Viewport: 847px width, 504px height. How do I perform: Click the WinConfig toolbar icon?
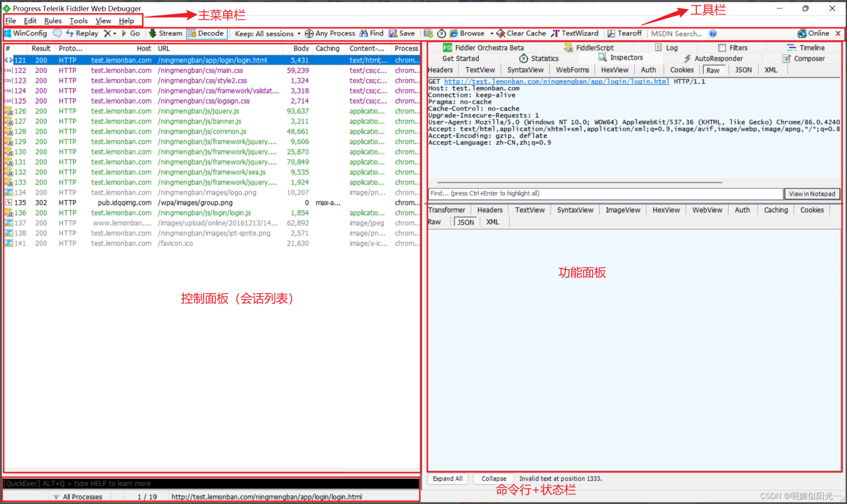click(x=26, y=33)
